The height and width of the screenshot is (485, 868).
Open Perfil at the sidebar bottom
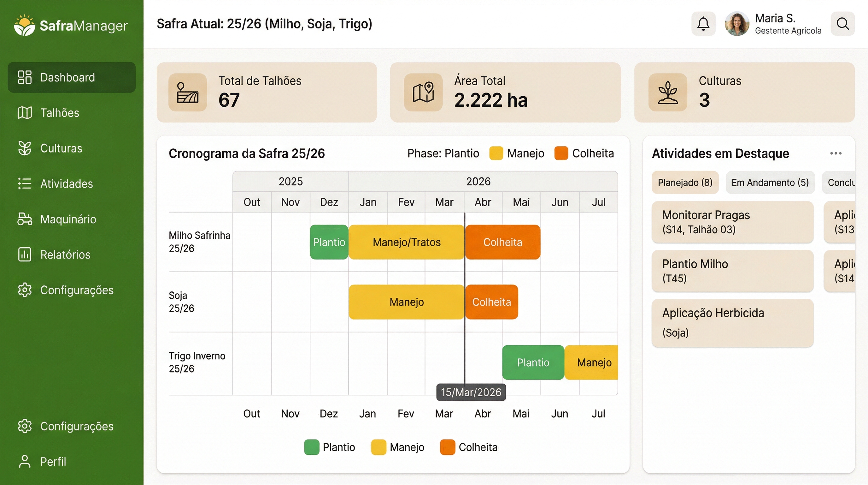(x=53, y=461)
